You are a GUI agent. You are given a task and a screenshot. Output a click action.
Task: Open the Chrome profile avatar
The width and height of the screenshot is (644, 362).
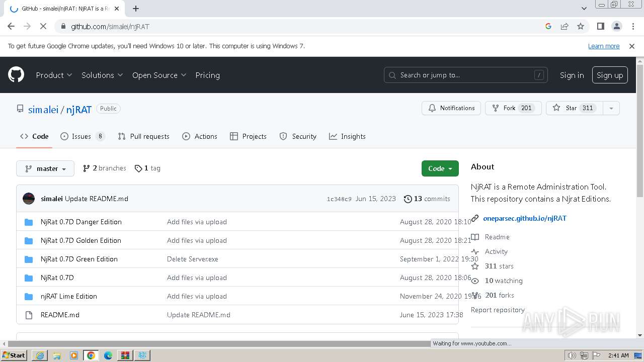616,26
